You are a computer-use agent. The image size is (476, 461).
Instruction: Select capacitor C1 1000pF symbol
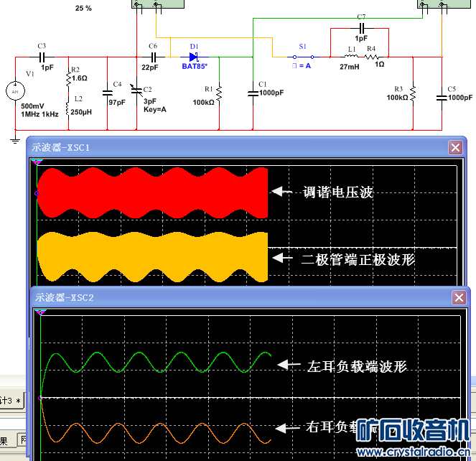click(253, 93)
